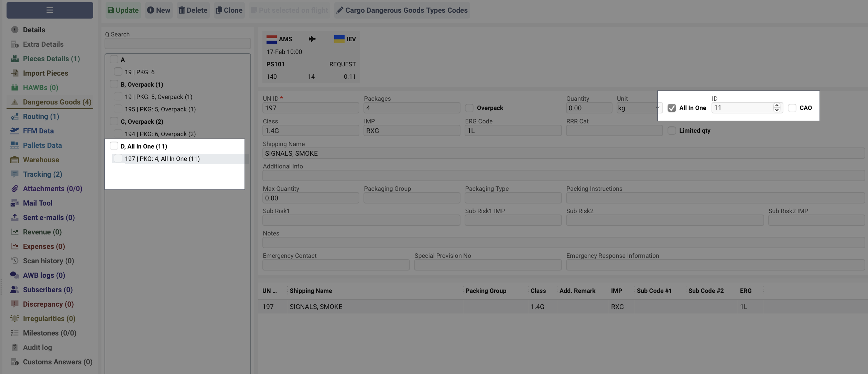The height and width of the screenshot is (374, 868).
Task: Enable the CAO checkbox
Action: pyautogui.click(x=792, y=108)
